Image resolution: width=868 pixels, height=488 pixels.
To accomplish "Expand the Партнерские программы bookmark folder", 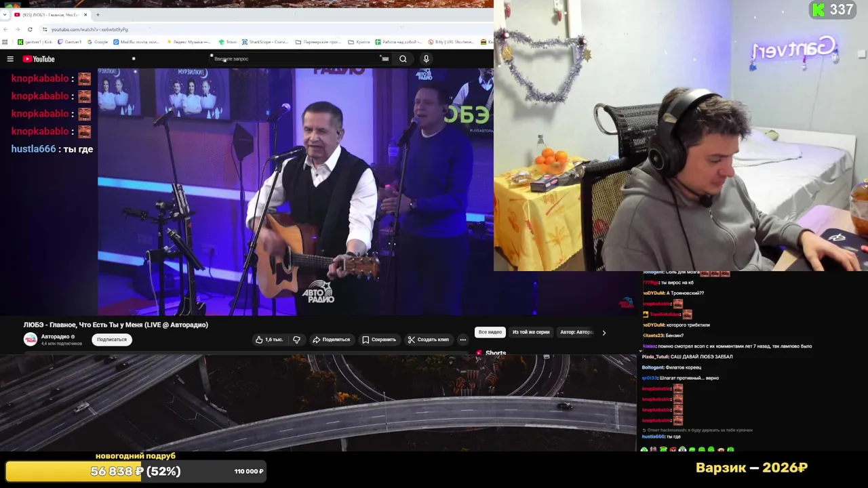I will click(x=319, y=42).
